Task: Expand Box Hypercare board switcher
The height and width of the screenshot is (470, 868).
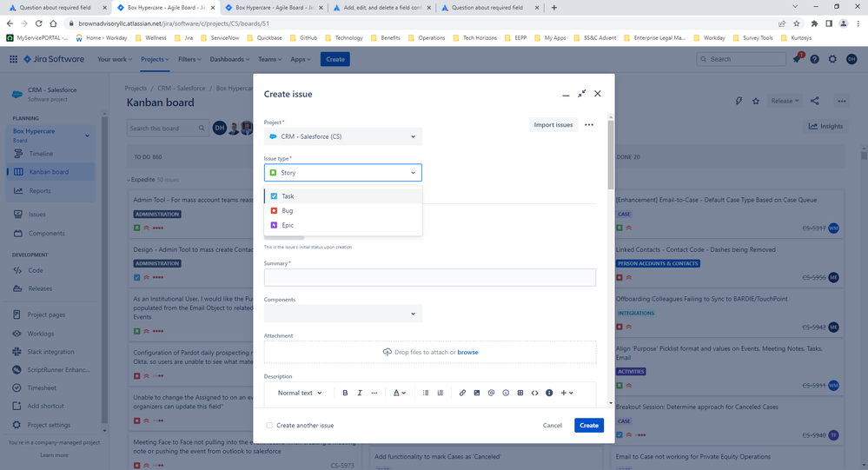Action: 87,136
